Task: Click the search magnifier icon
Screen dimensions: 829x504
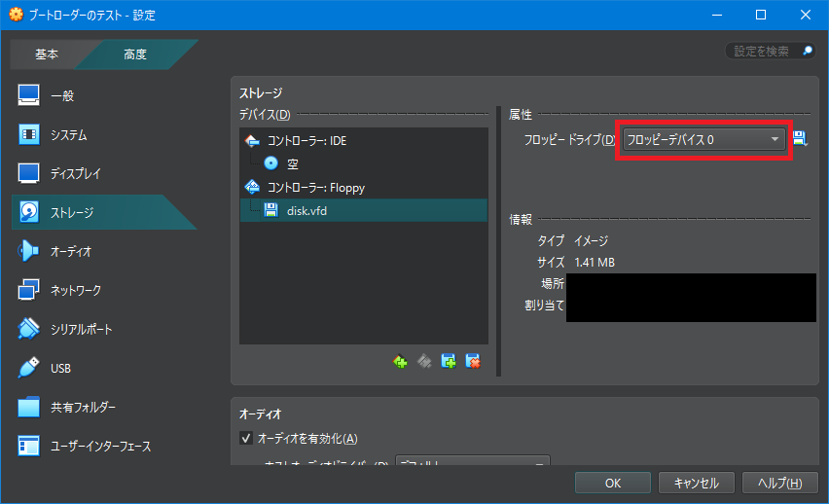Action: pyautogui.click(x=808, y=51)
